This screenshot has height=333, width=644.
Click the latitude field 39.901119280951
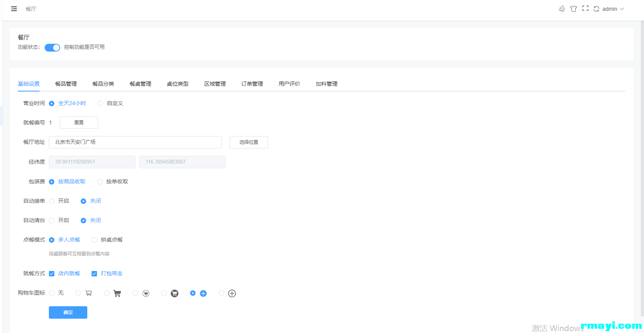[92, 162]
